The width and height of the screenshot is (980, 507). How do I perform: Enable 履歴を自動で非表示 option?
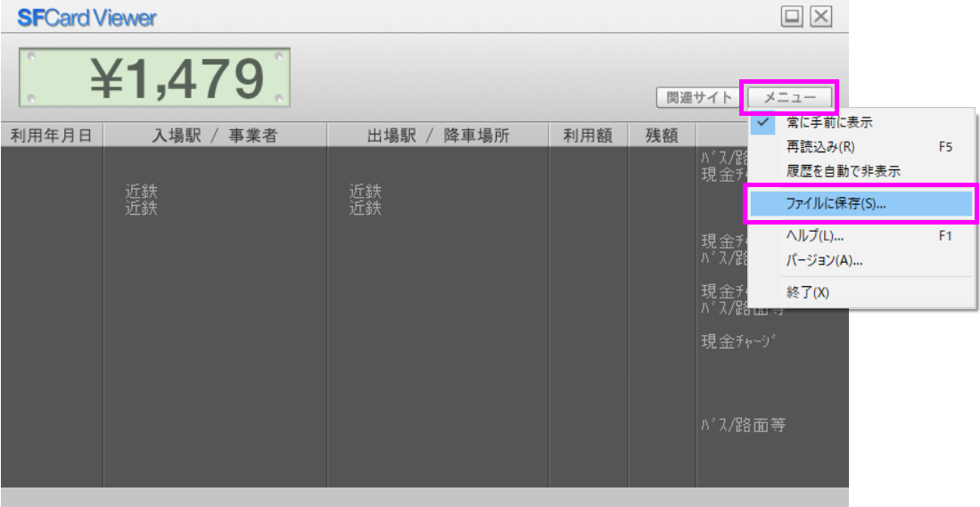pyautogui.click(x=843, y=171)
